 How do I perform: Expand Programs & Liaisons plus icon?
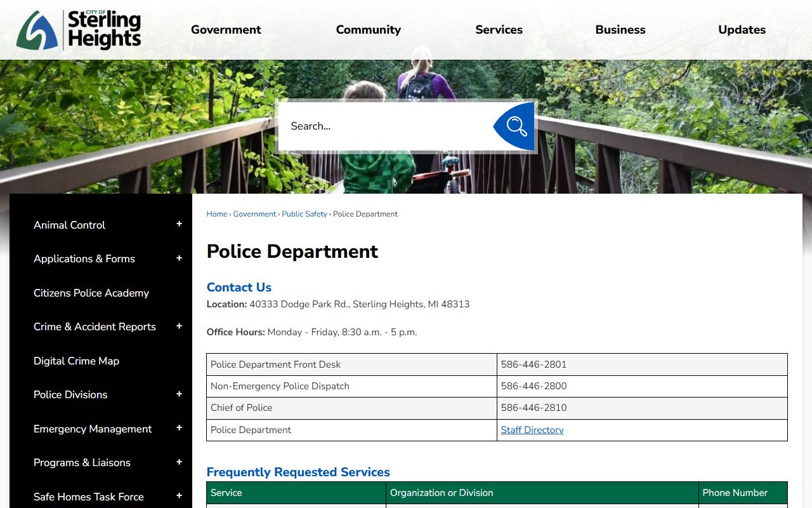coord(179,462)
